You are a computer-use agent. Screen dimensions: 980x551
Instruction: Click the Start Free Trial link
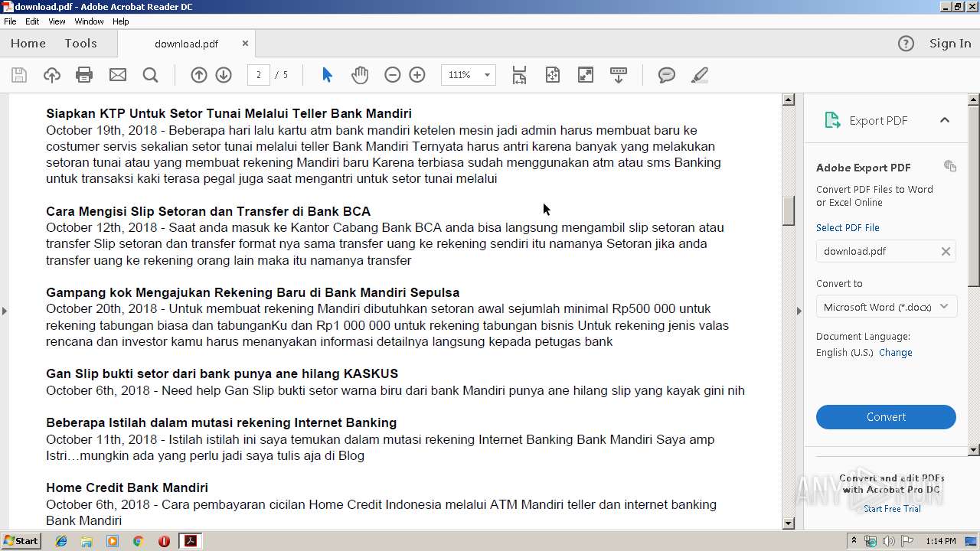click(x=892, y=509)
